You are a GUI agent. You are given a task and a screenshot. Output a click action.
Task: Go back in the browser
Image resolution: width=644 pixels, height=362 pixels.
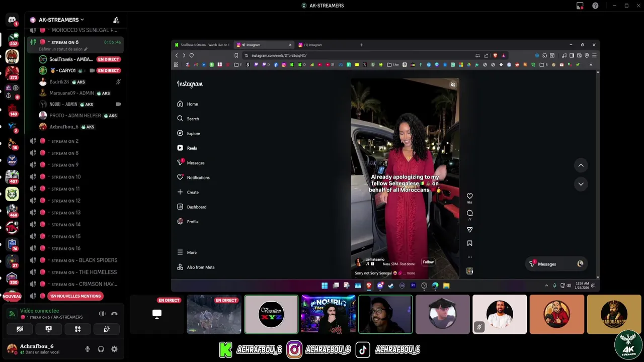coord(176,55)
